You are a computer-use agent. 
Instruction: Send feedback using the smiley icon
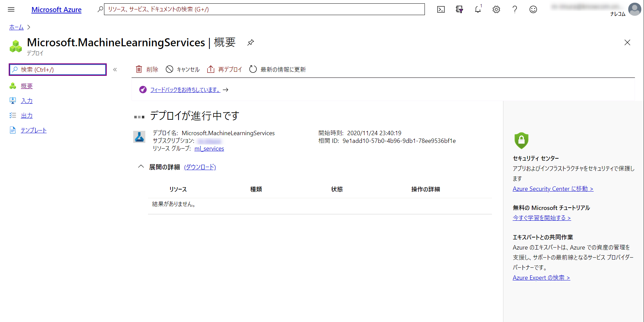[x=533, y=9]
